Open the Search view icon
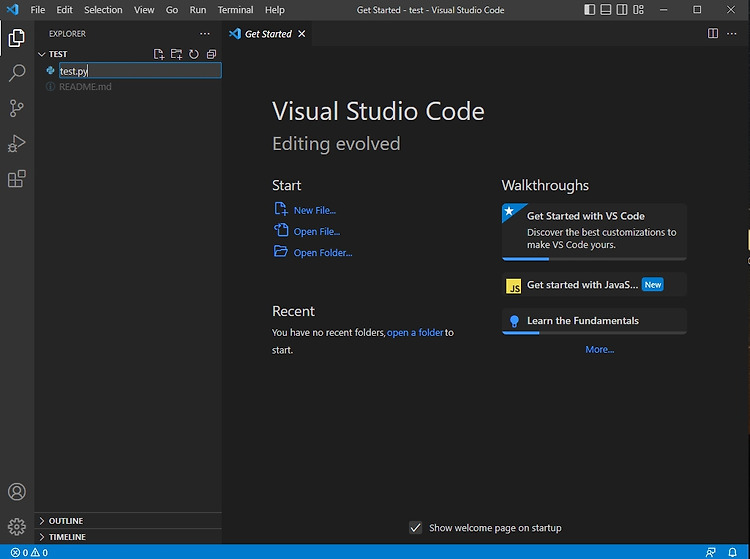This screenshot has width=750, height=559. point(17,73)
